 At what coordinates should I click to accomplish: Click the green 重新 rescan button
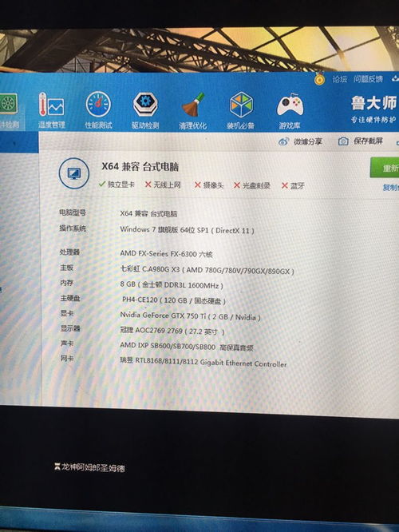click(x=385, y=168)
